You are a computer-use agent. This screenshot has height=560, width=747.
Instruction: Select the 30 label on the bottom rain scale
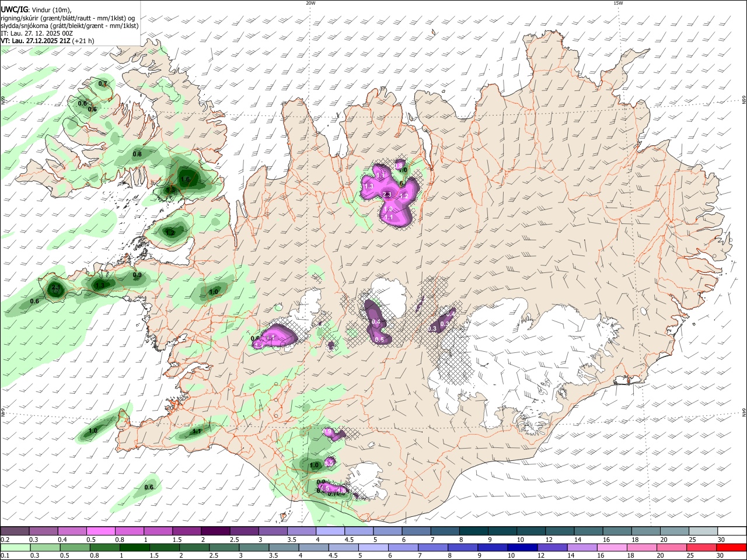(721, 555)
